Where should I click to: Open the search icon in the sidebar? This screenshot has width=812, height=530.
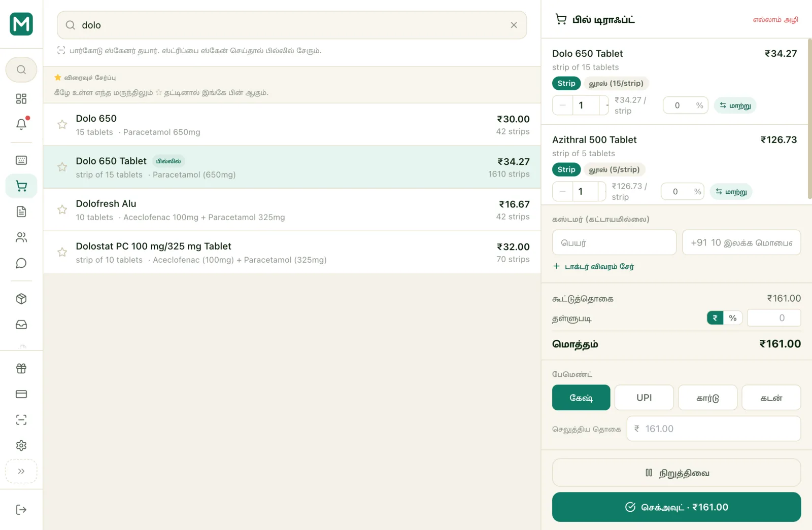tap(21, 69)
